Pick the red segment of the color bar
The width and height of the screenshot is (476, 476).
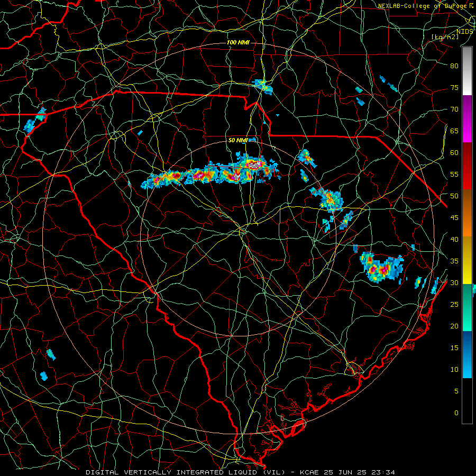click(x=467, y=166)
